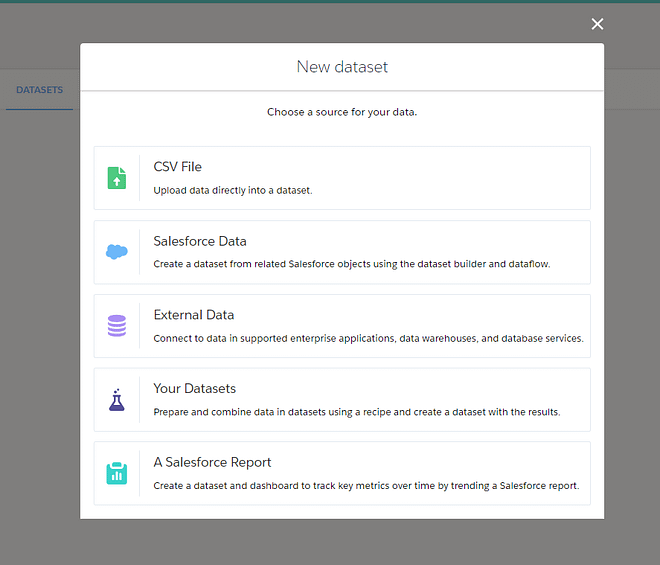Viewport: 660px width, 565px height.
Task: Click the recipe description under Your Datasets
Action: point(357,412)
